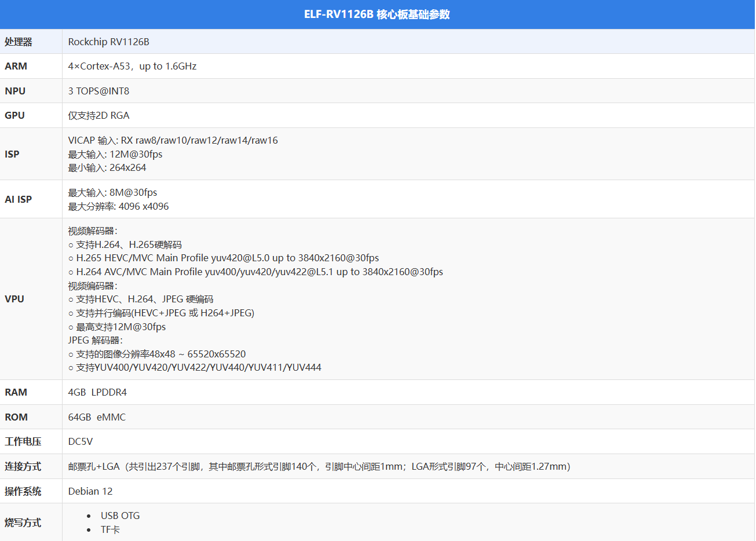
Task: Click the 视频解码器 heading
Action: [93, 231]
